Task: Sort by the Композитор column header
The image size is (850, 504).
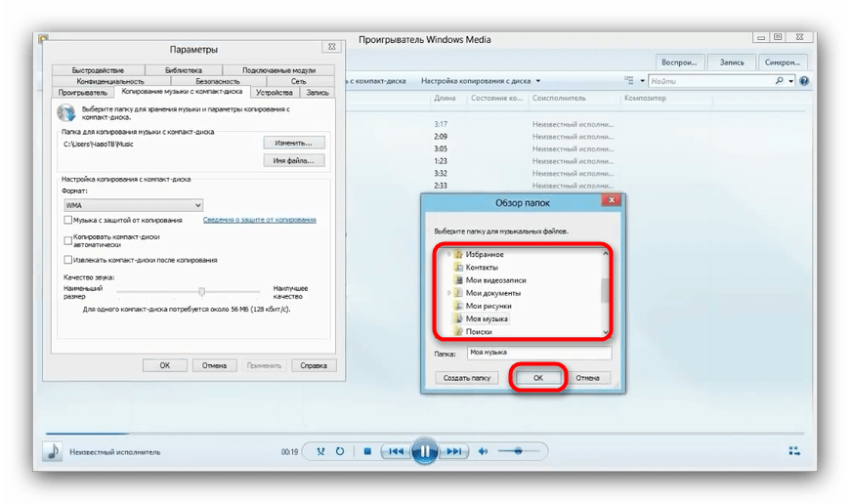Action: coord(645,99)
